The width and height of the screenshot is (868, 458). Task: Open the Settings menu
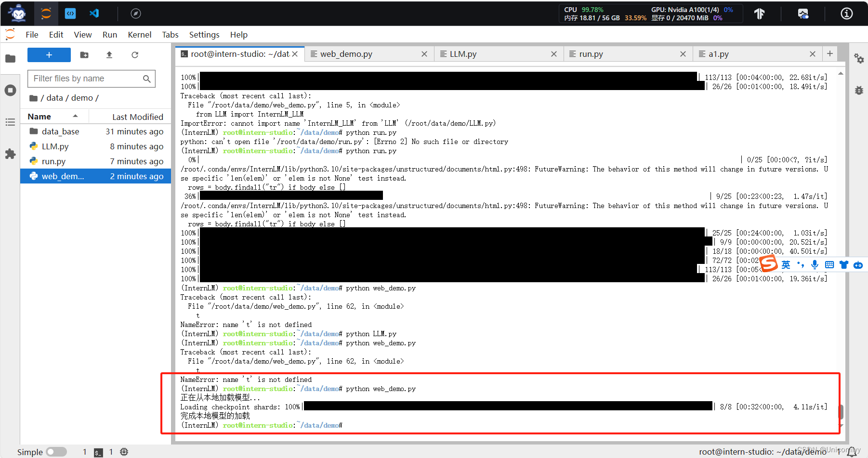click(204, 35)
